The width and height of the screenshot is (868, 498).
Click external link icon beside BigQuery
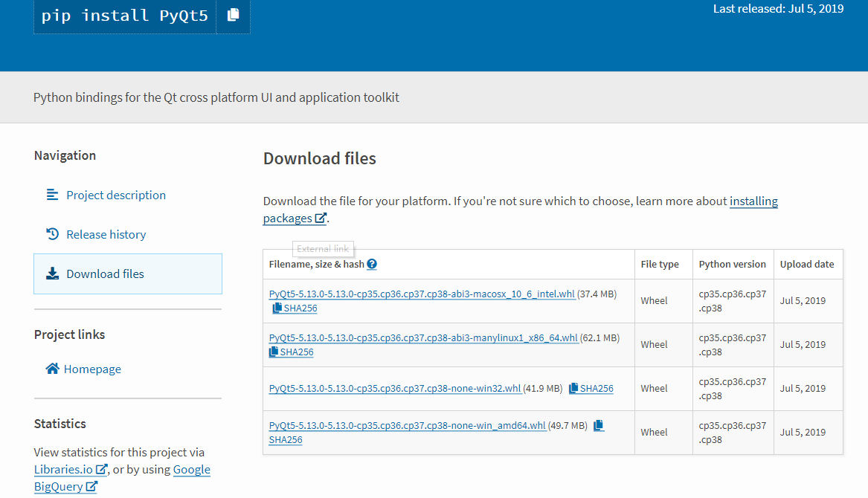coord(91,486)
